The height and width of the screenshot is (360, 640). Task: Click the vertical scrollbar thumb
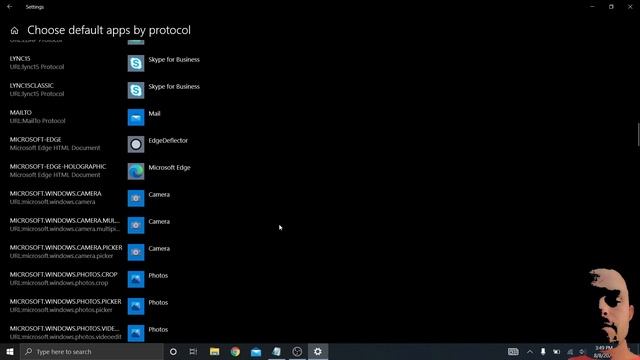point(638,134)
